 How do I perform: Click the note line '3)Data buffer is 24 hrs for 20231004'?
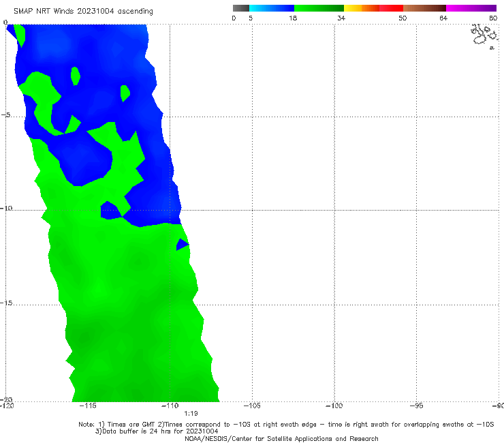pos(157,431)
